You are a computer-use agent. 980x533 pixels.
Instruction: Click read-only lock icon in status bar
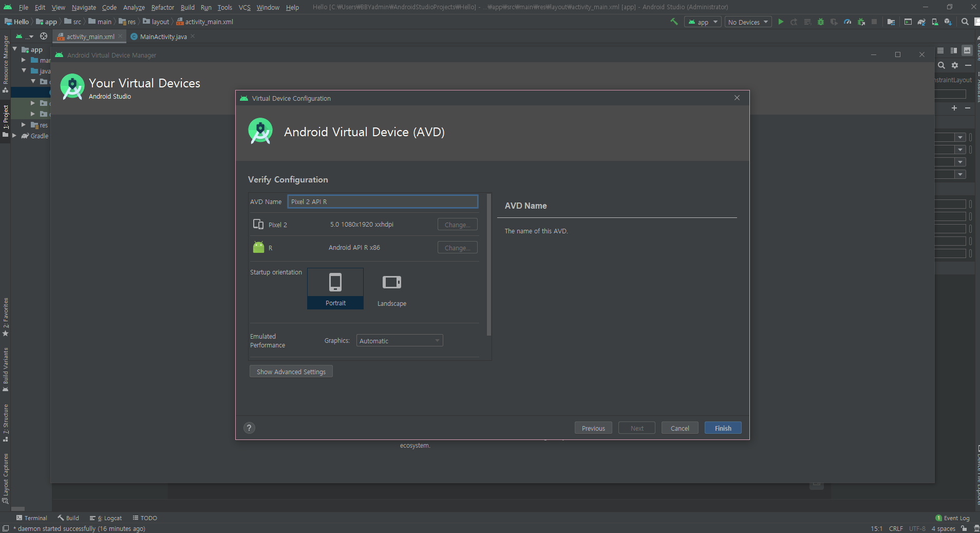tap(964, 528)
